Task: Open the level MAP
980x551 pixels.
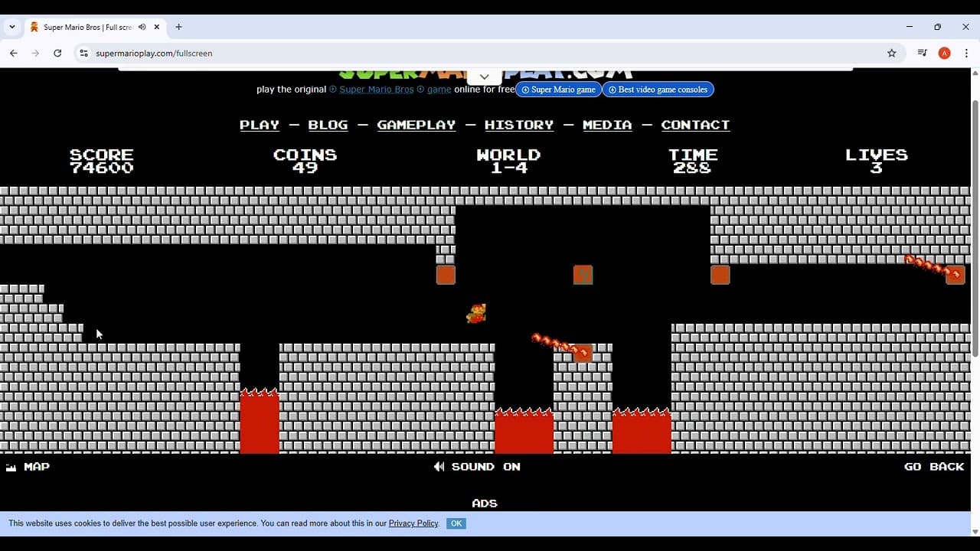Action: click(x=28, y=467)
